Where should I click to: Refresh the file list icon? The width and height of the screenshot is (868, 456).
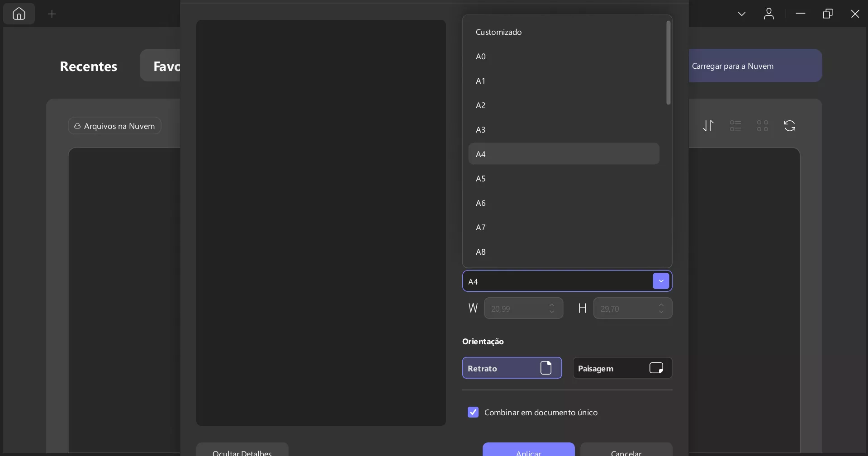(x=790, y=126)
